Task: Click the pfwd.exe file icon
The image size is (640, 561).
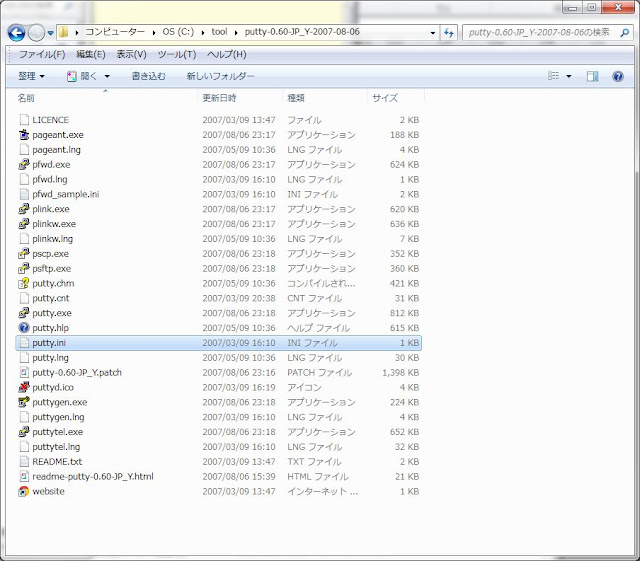Action: point(24,165)
